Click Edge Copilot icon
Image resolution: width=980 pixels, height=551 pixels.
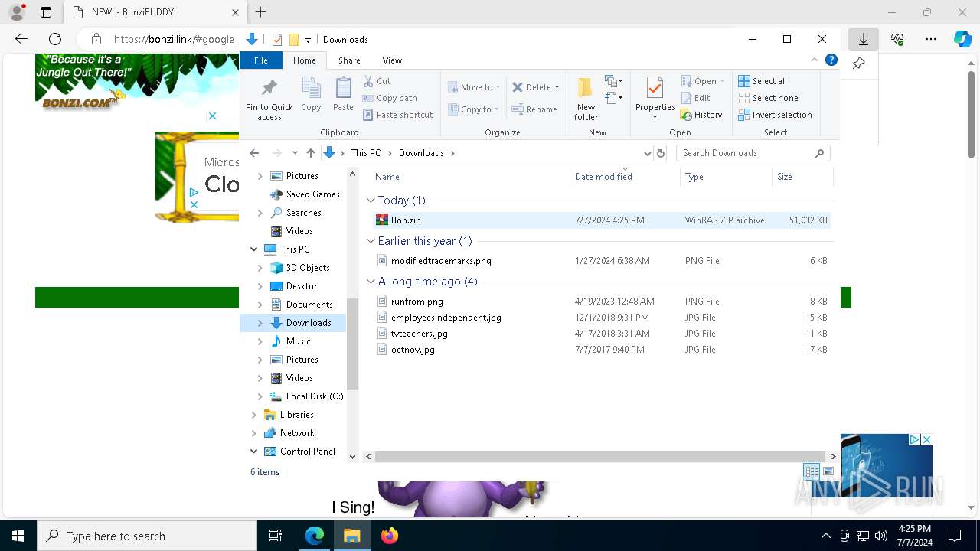click(x=962, y=39)
